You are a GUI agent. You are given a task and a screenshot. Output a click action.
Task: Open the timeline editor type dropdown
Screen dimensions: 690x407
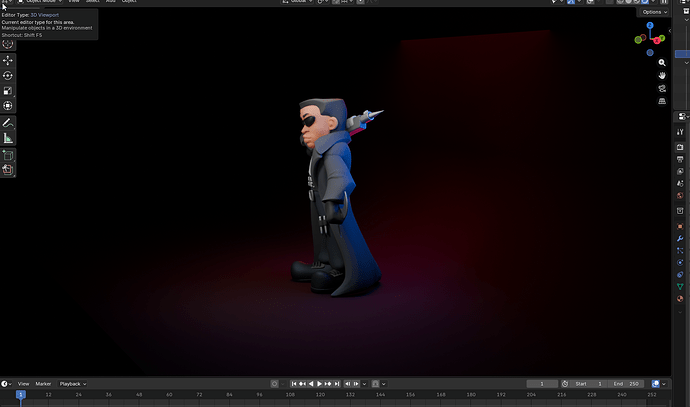(6, 384)
